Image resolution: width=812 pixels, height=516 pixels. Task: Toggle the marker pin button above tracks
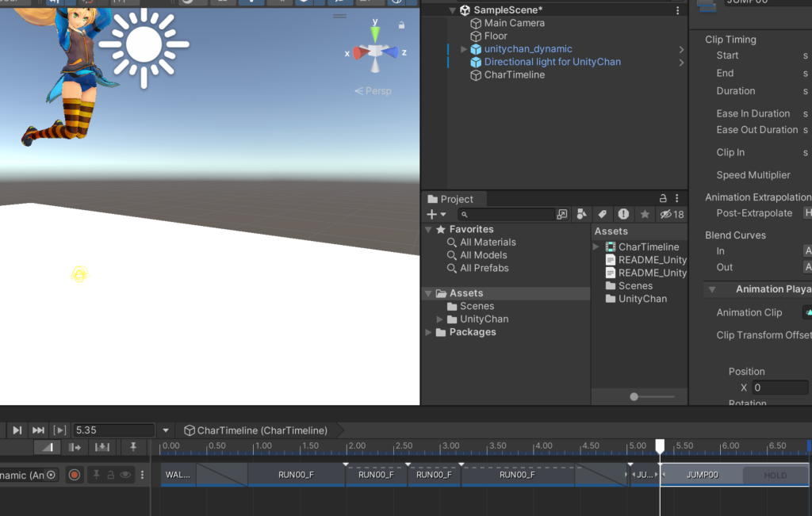(x=133, y=447)
